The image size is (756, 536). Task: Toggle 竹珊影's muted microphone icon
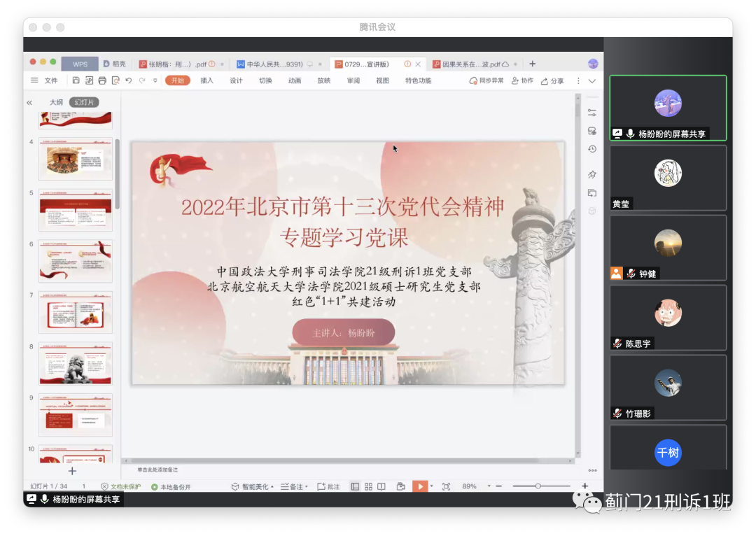(617, 414)
